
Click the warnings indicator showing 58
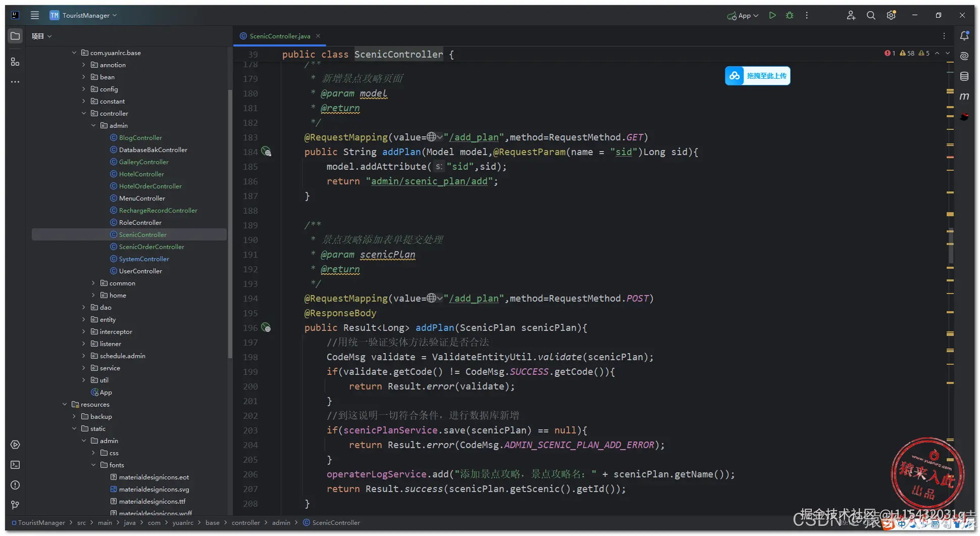coord(907,53)
